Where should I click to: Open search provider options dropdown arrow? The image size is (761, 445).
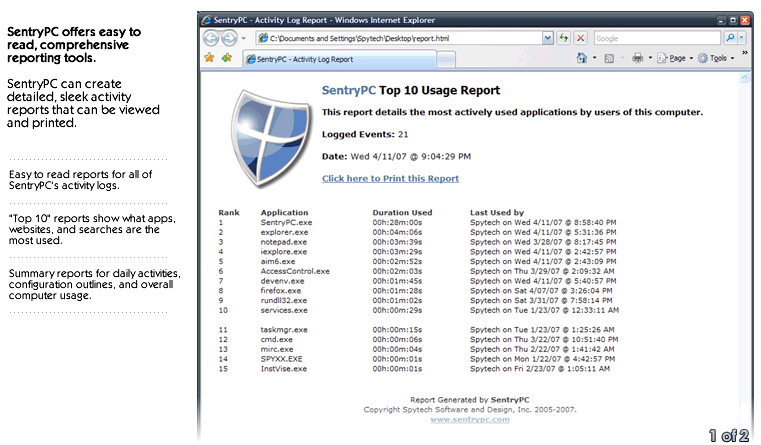742,38
